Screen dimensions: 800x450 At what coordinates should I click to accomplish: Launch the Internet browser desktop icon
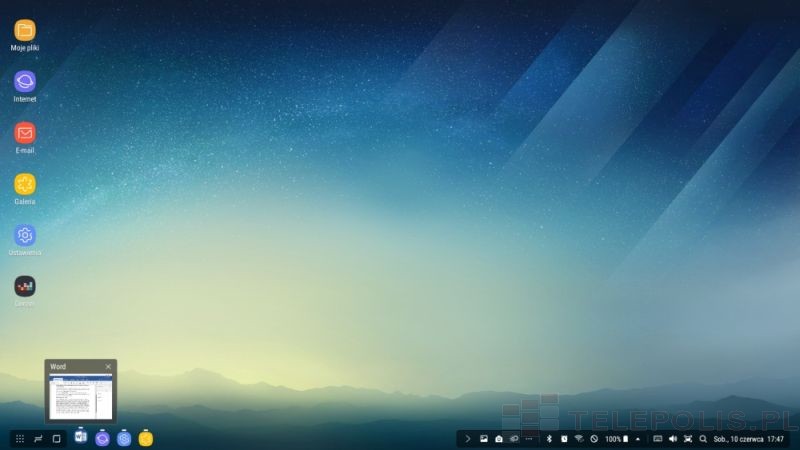pyautogui.click(x=24, y=82)
